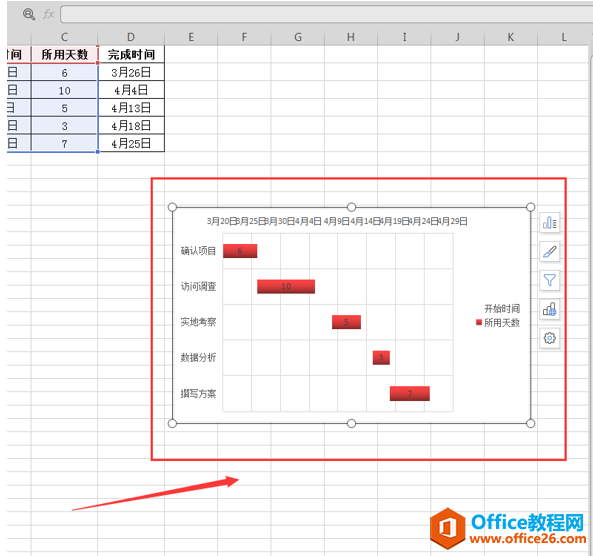Select column H header
Image resolution: width=593 pixels, height=556 pixels.
coord(351,37)
